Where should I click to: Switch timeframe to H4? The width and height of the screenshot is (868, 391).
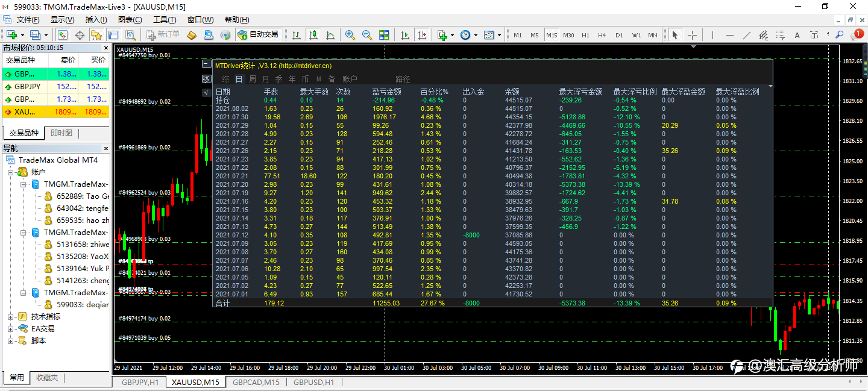pyautogui.click(x=602, y=35)
